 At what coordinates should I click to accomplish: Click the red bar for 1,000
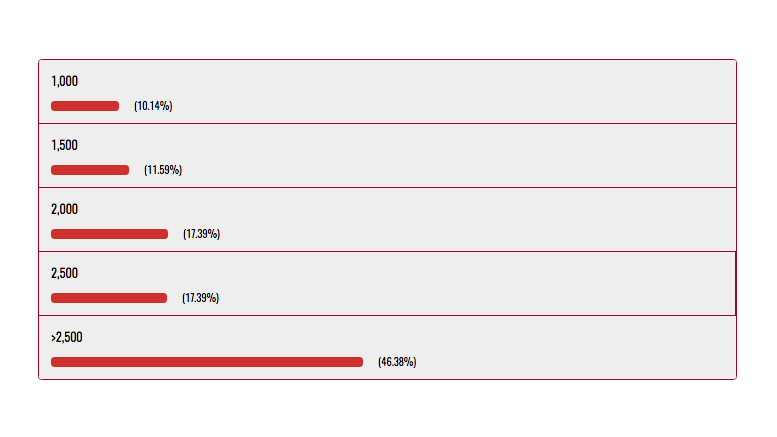point(85,106)
